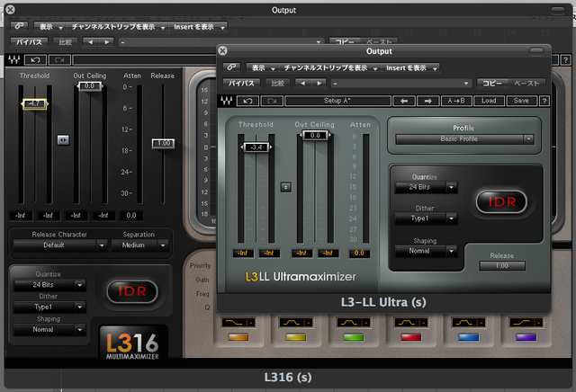Undo last change in L316 plugin
Screen dimensions: 576x392
click(x=35, y=60)
